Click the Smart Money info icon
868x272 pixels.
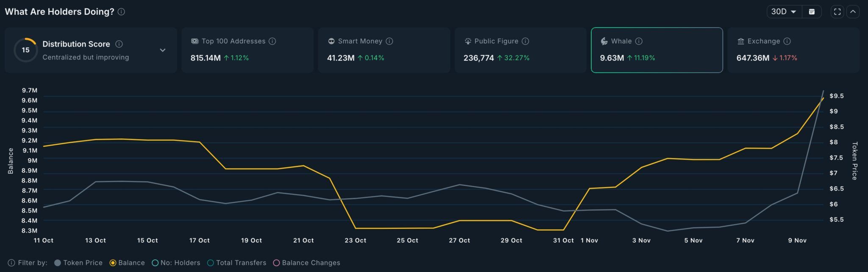tap(389, 41)
